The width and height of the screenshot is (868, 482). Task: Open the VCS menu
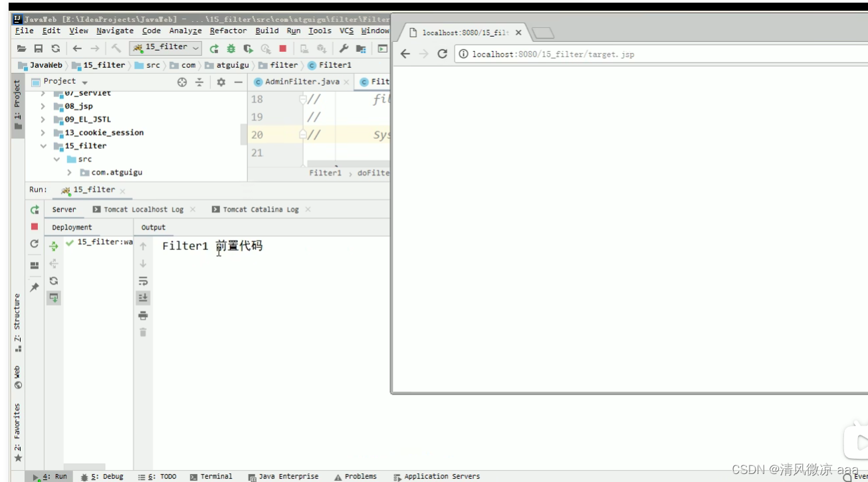click(347, 31)
